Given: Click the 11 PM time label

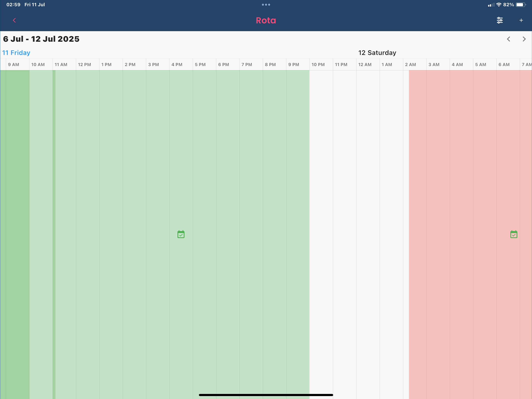Looking at the screenshot, I should pyautogui.click(x=341, y=64).
